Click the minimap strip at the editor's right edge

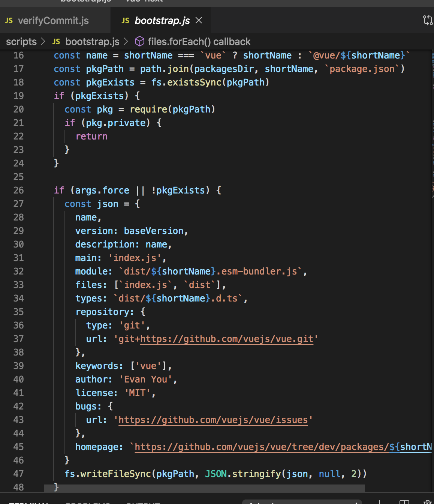coord(433,124)
